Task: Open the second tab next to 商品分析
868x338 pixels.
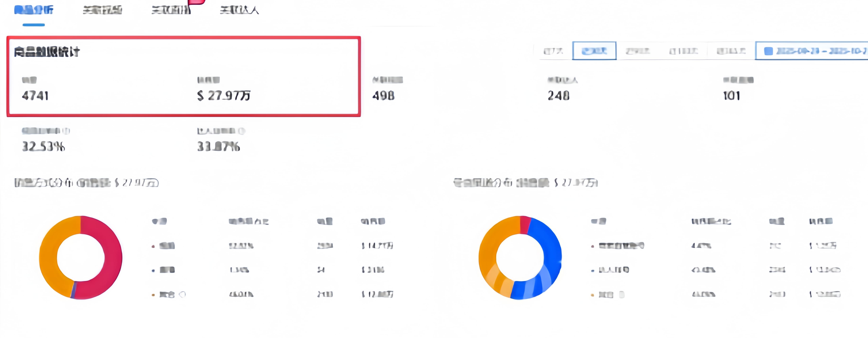Action: point(102,10)
